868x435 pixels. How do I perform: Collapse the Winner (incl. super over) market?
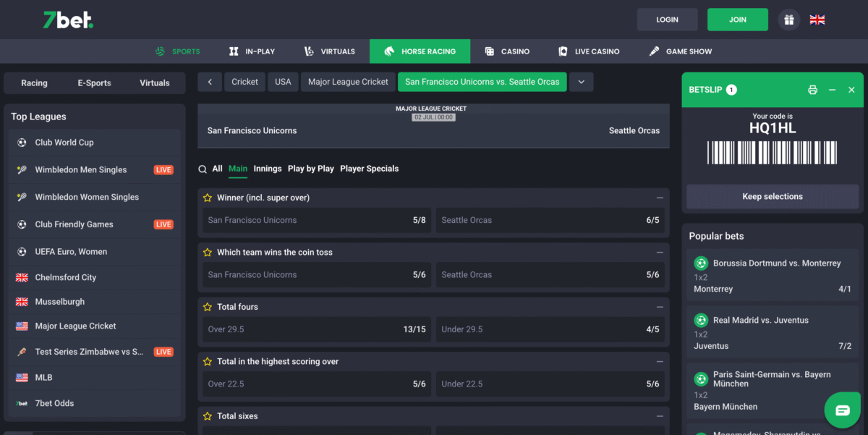click(x=660, y=198)
